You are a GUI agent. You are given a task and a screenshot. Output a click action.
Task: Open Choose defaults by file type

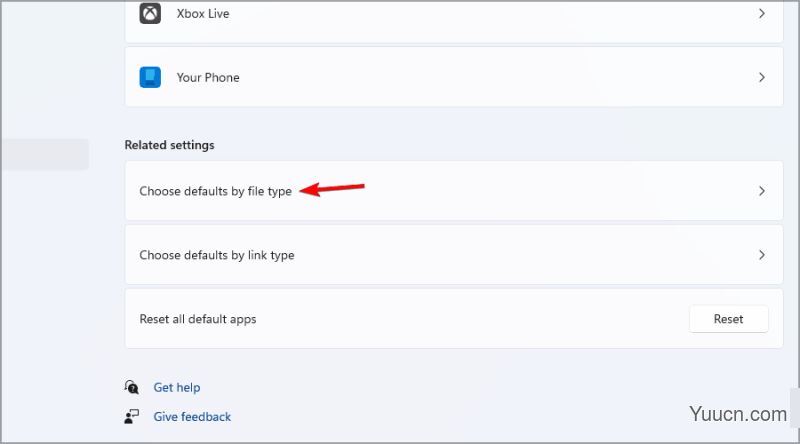(454, 191)
